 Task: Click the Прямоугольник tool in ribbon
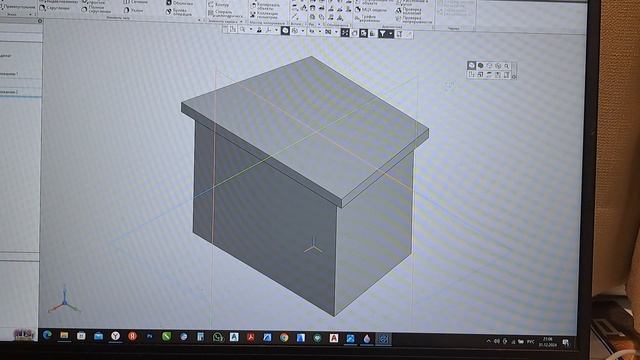(17, 7)
